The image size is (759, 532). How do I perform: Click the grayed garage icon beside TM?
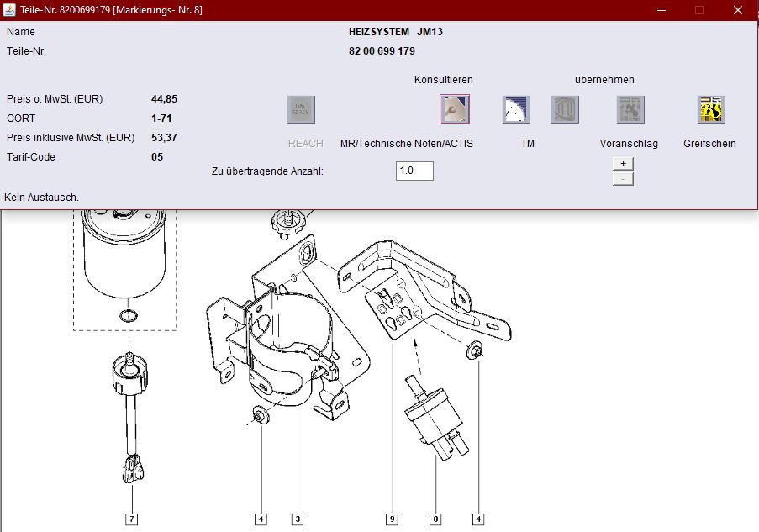click(x=565, y=109)
